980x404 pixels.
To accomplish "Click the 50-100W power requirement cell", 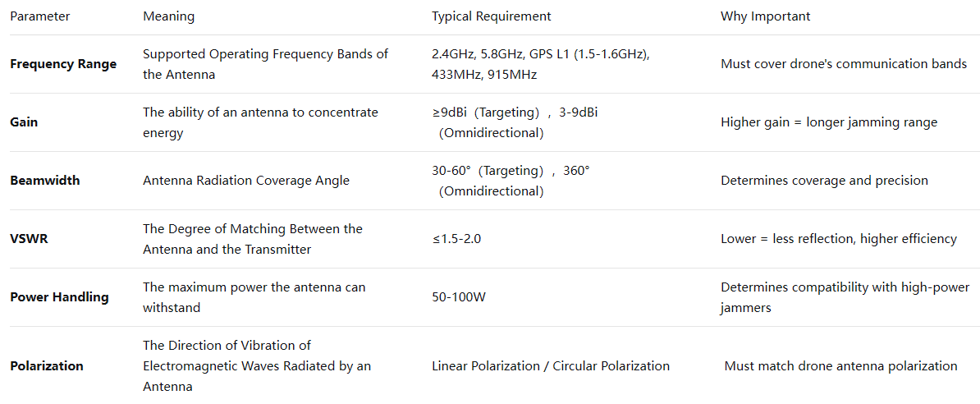I will click(458, 297).
